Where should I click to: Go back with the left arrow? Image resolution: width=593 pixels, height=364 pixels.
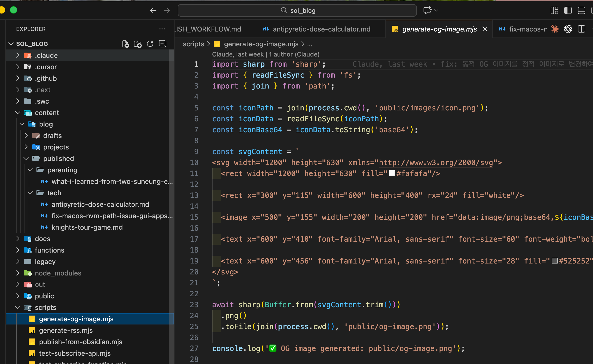153,10
